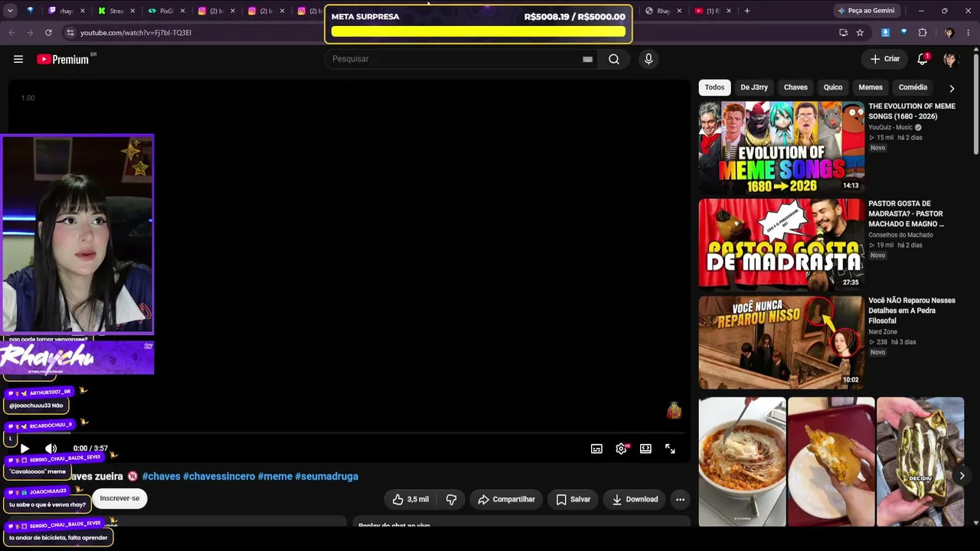Image resolution: width=980 pixels, height=551 pixels.
Task: Dislike this video
Action: point(451,500)
